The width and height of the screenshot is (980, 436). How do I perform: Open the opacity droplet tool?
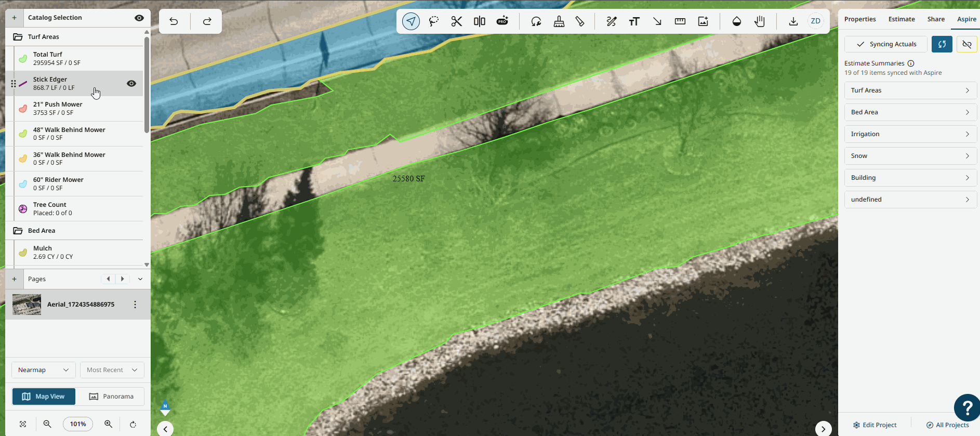pos(737,21)
